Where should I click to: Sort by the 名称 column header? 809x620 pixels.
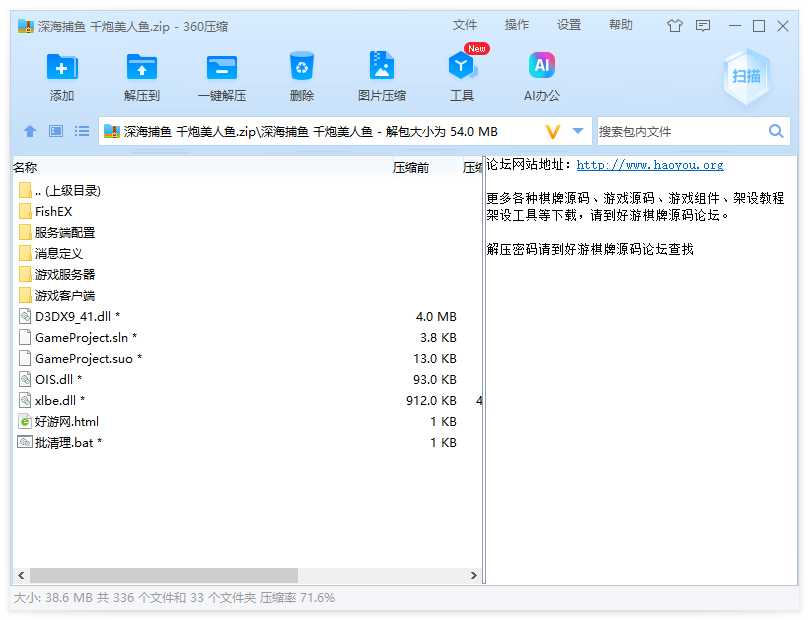[x=25, y=167]
